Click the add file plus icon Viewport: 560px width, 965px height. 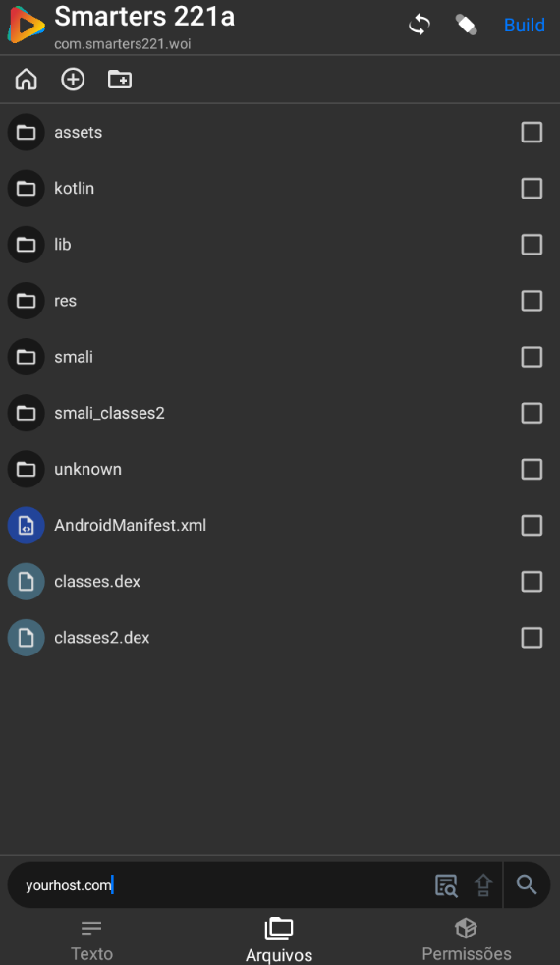tap(73, 80)
